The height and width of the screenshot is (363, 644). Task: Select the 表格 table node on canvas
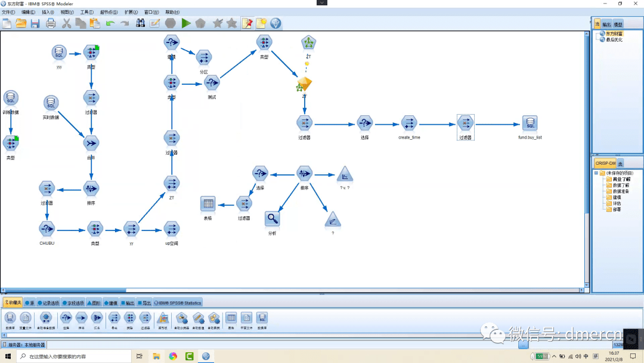click(x=208, y=204)
